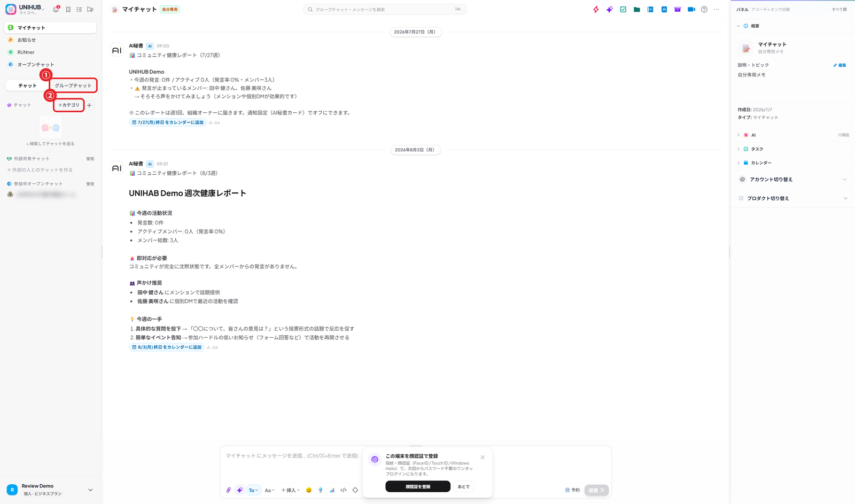The height and width of the screenshot is (504, 855).
Task: Click the +カテゴリ button
Action: click(x=69, y=105)
